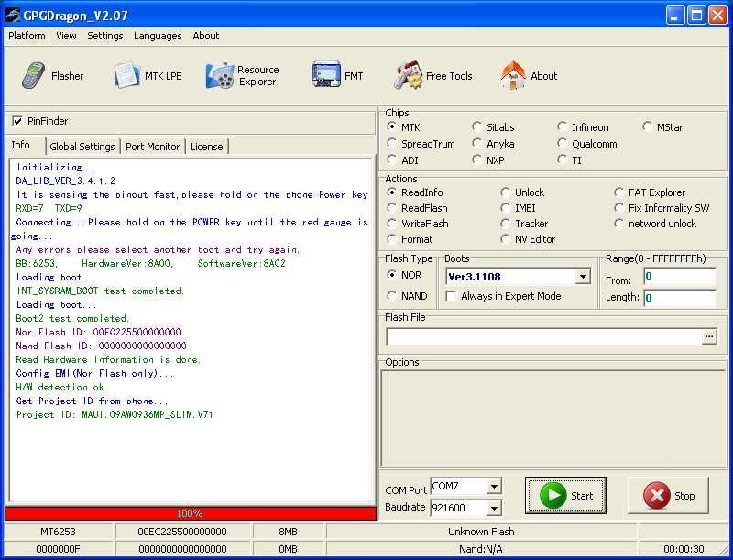Select the MTK chip radio
The height and width of the screenshot is (560, 733).
pos(392,126)
